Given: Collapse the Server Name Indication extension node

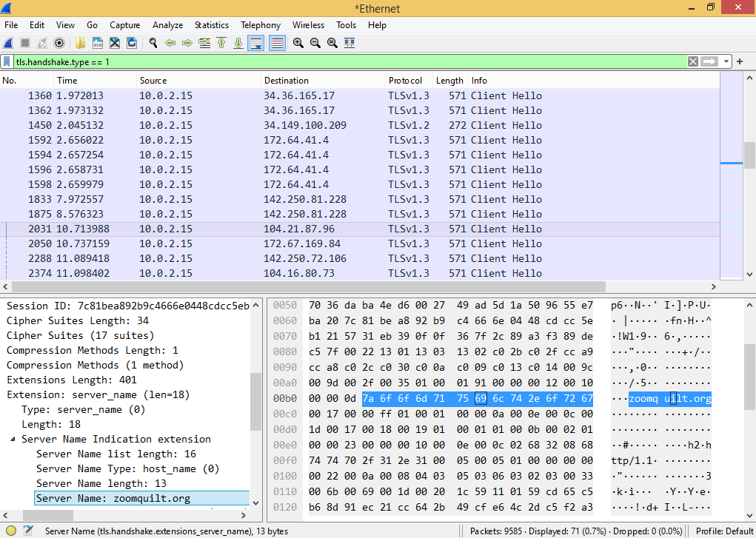Looking at the screenshot, I should (x=13, y=440).
